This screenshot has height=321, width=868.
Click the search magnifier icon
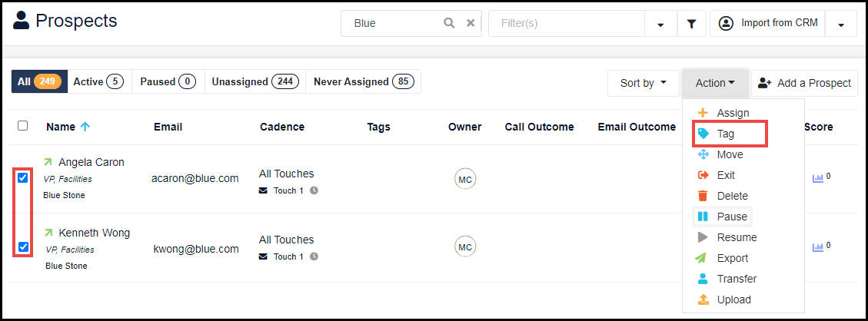tap(449, 23)
